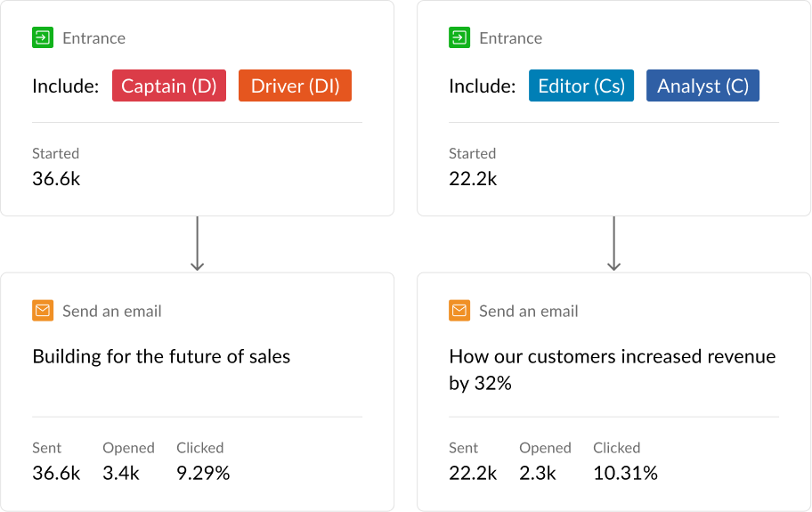Image resolution: width=812 pixels, height=512 pixels.
Task: Click the right flow connector arrow
Action: (x=613, y=243)
